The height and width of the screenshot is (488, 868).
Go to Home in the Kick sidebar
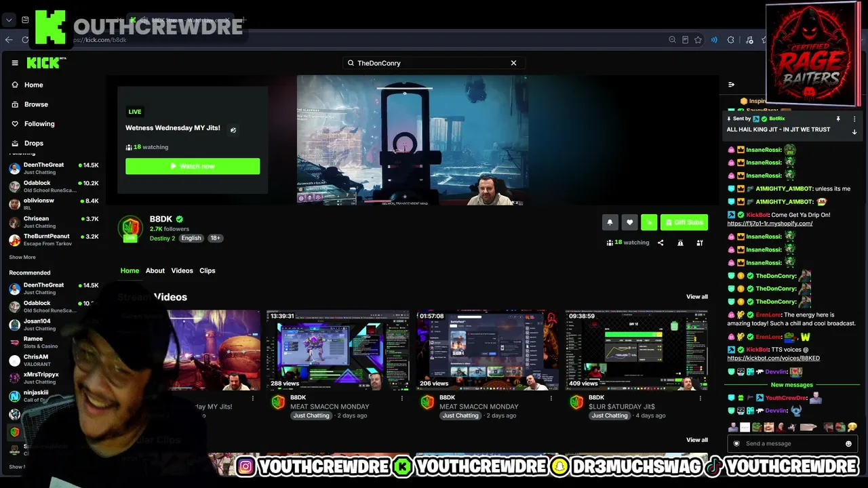click(27, 85)
